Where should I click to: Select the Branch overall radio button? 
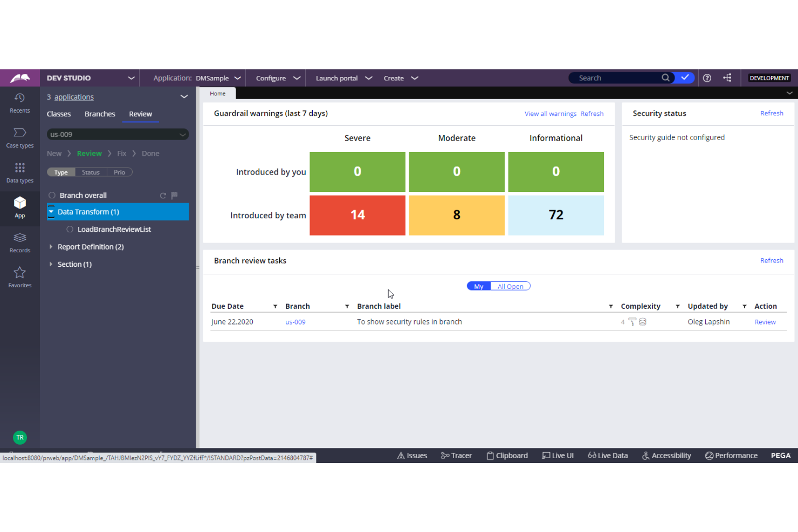[x=52, y=195]
